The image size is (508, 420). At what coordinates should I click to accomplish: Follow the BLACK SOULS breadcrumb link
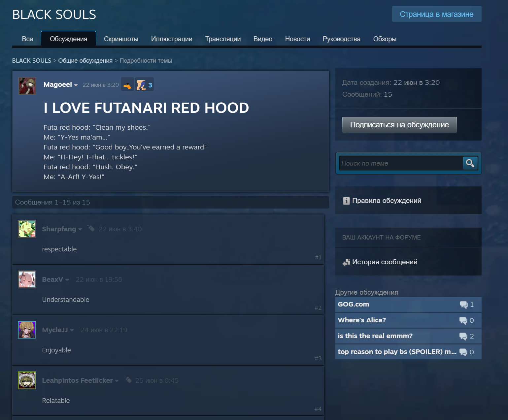click(x=32, y=61)
